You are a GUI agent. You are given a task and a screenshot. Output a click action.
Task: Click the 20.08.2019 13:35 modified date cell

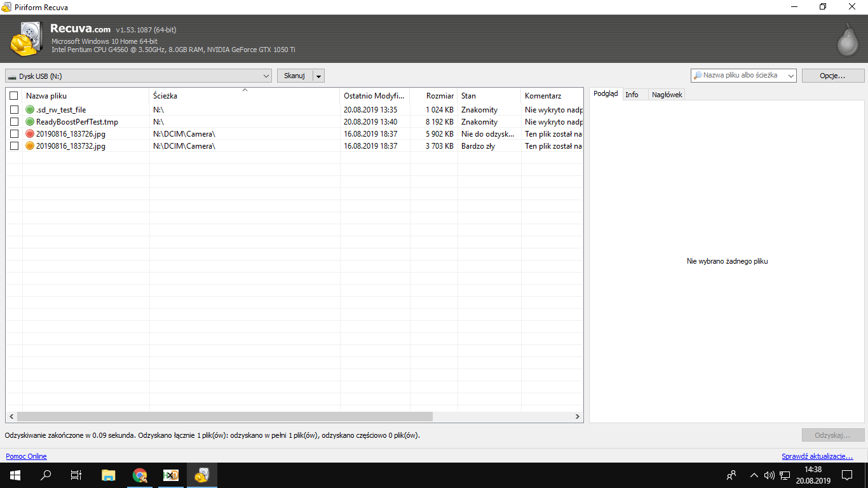(370, 110)
